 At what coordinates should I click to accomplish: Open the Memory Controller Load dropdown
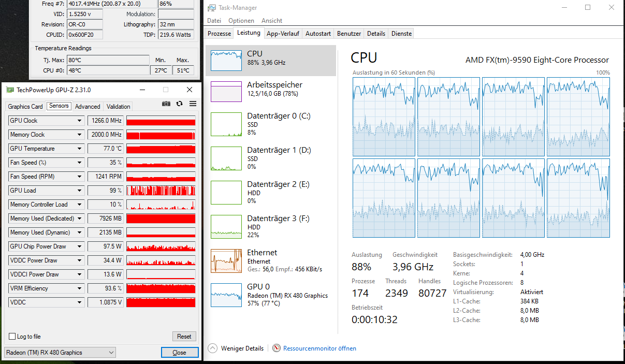tap(79, 205)
